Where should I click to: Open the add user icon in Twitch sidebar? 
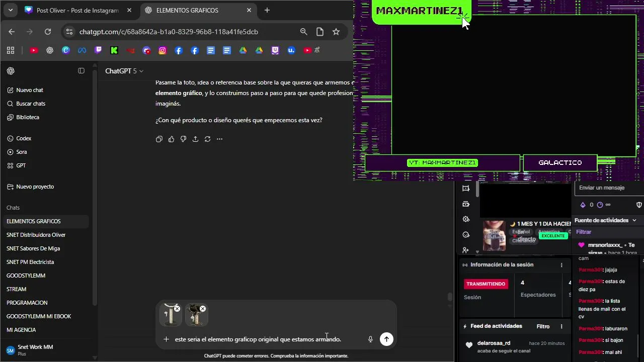click(466, 250)
